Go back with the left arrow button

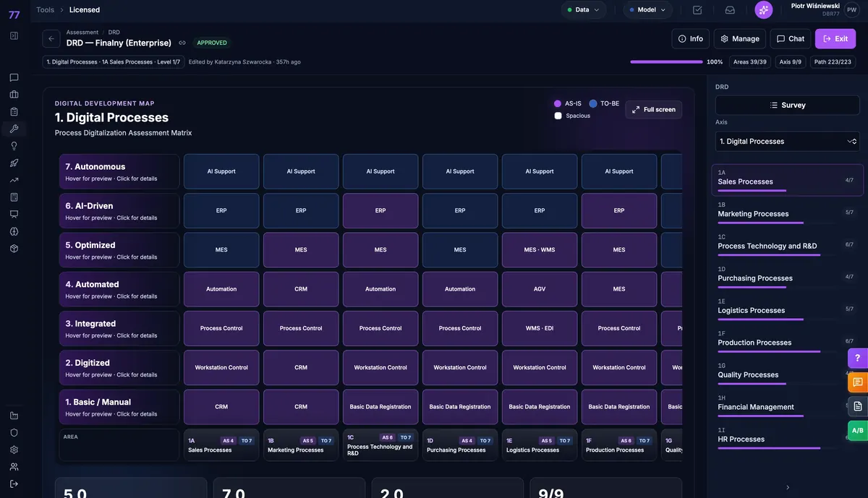[x=51, y=39]
